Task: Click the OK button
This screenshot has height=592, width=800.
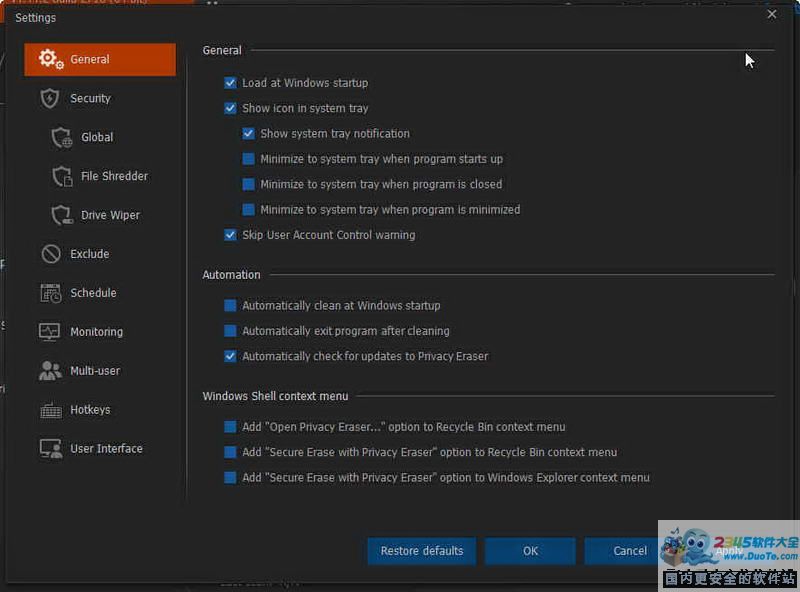Action: pos(530,551)
